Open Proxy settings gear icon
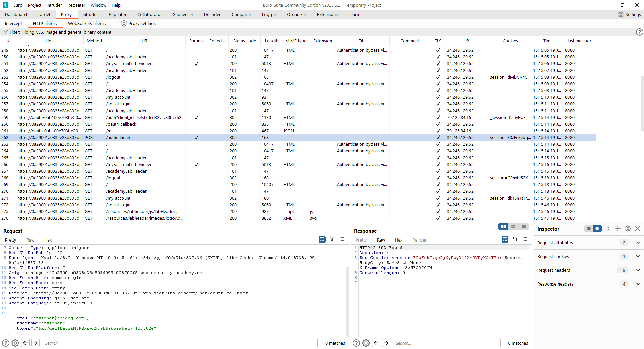 point(124,24)
